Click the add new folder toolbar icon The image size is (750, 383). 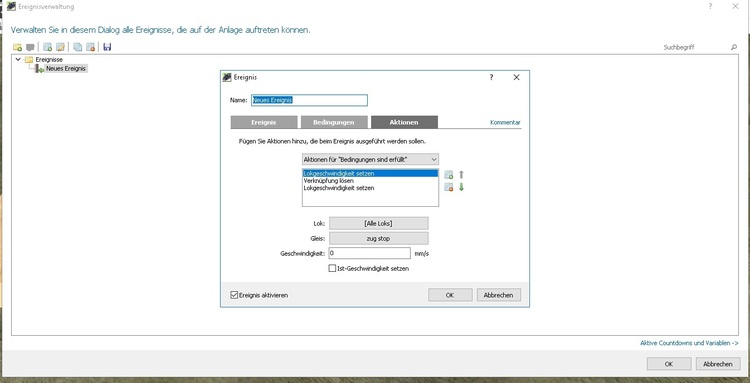coord(17,47)
